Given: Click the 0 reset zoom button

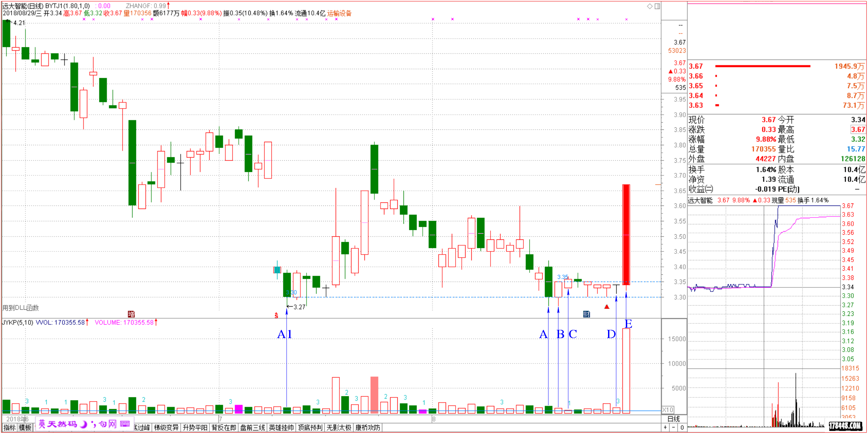Looking at the screenshot, I should coord(682,427).
